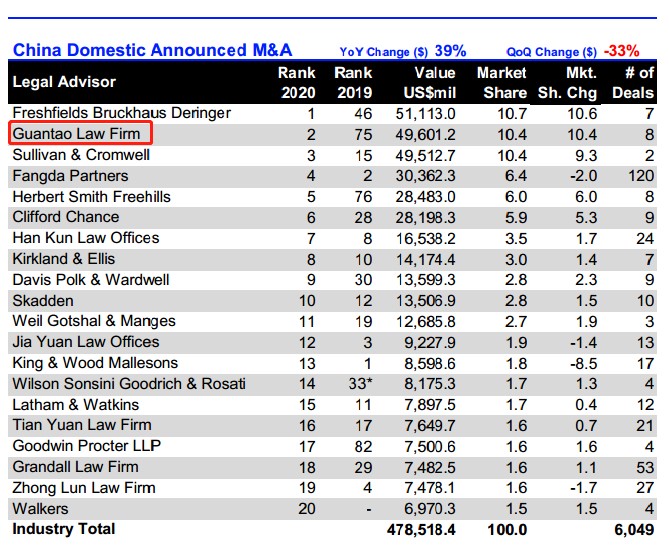
Task: Click the highlighted Guantao Law Firm row name
Action: 80,134
